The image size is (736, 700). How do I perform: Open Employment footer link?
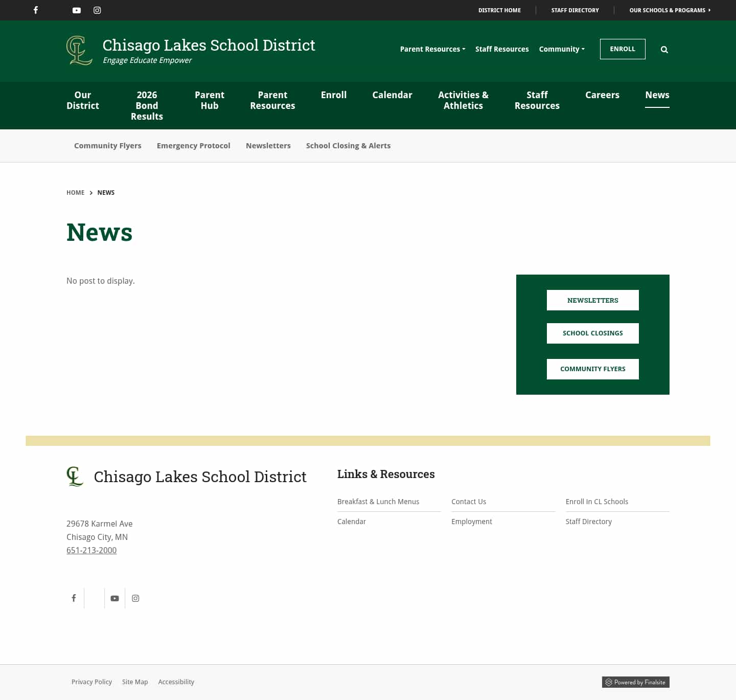pos(472,522)
